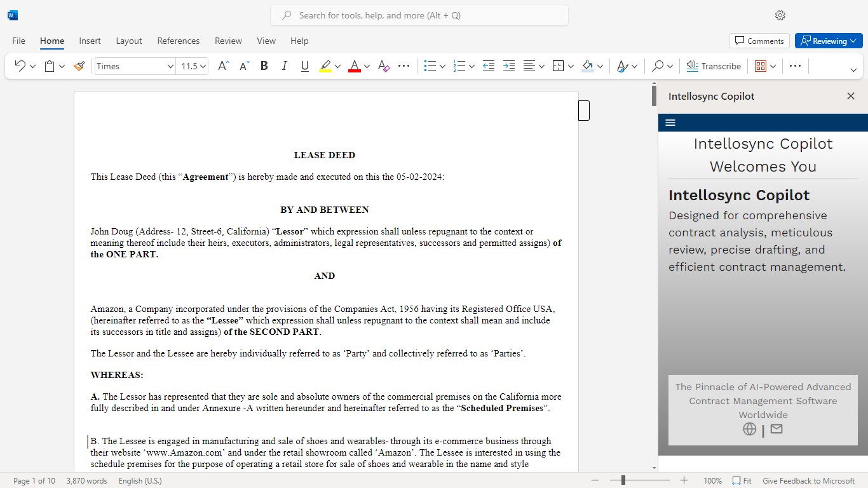
Task: Open more ribbon commands at toolbar end
Action: [795, 66]
